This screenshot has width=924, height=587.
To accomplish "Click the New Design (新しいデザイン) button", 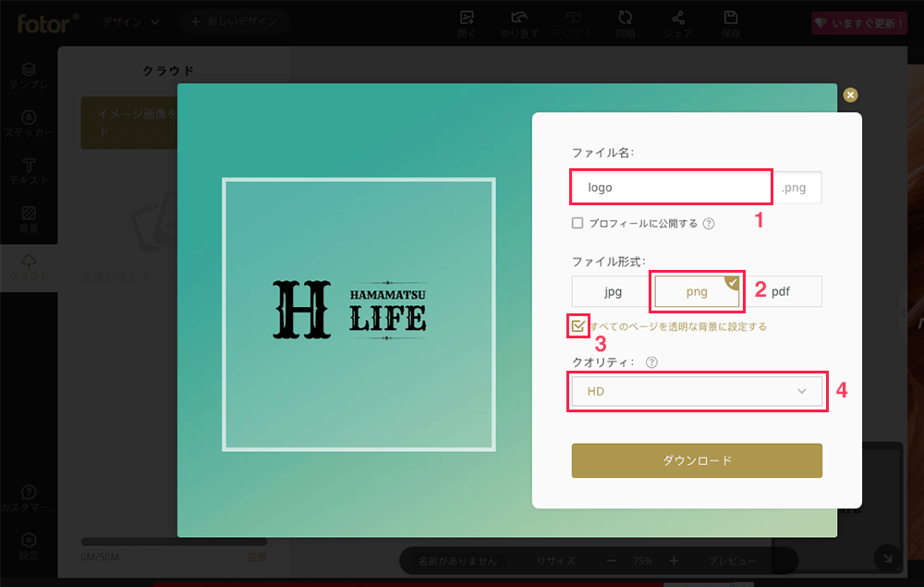I will tap(234, 22).
